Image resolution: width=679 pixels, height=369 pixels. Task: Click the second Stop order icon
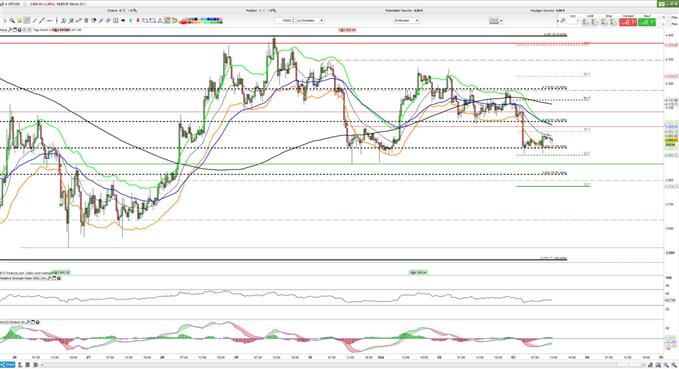click(x=613, y=21)
